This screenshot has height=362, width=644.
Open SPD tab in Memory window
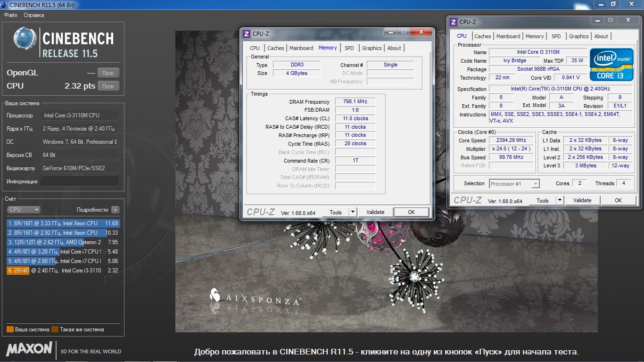[349, 48]
